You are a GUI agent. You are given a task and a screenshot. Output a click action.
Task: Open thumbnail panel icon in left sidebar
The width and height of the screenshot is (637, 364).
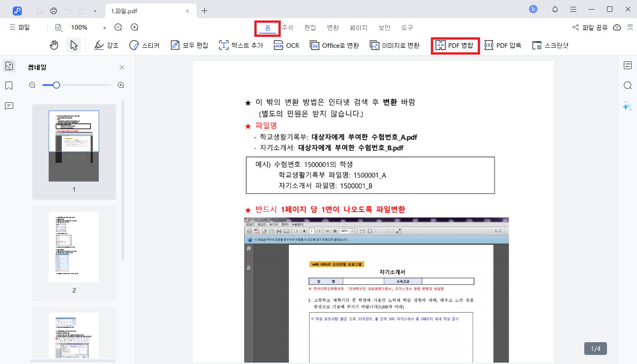(9, 66)
